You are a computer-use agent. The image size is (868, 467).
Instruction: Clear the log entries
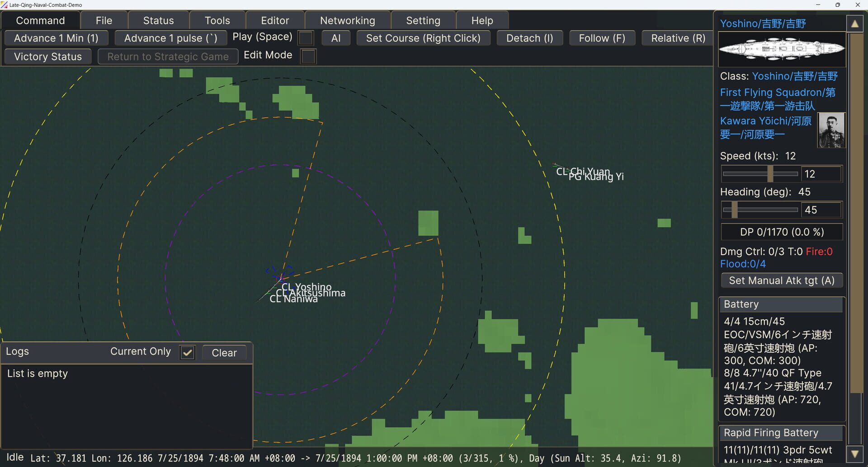(x=224, y=352)
